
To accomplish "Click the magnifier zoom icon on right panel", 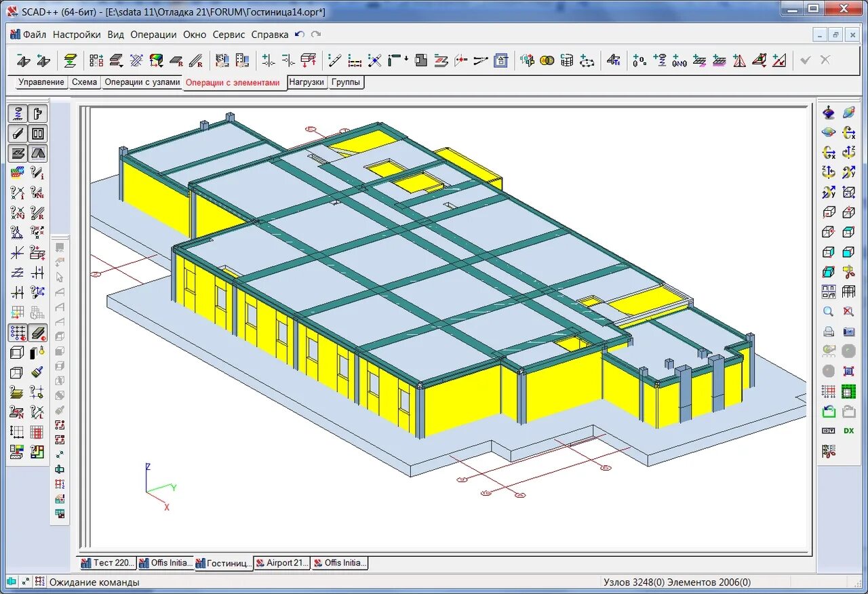I will (828, 312).
